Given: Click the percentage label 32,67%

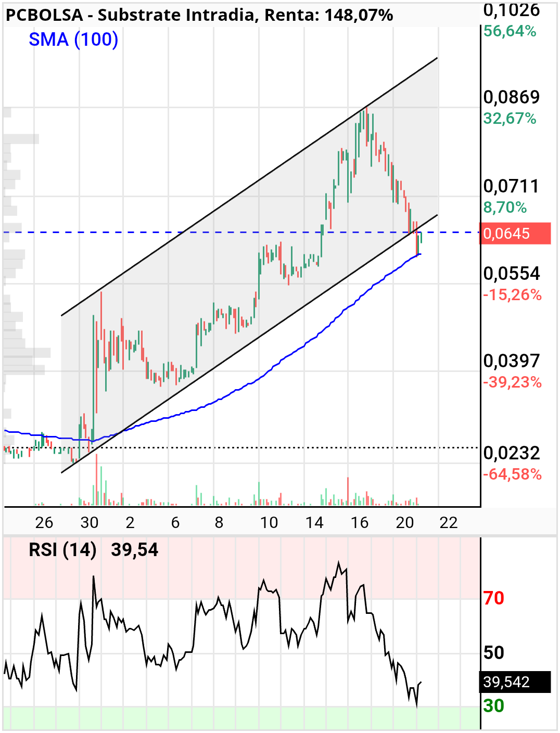Looking at the screenshot, I should point(510,119).
